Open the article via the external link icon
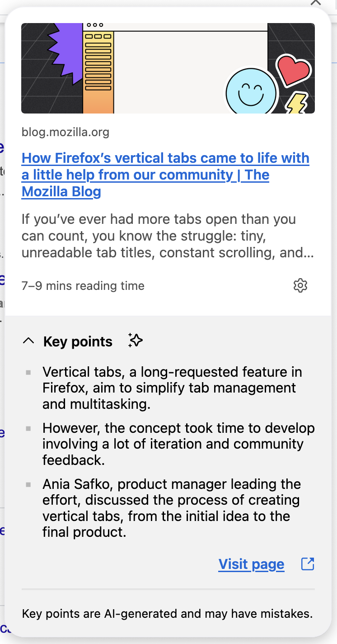 (x=307, y=564)
